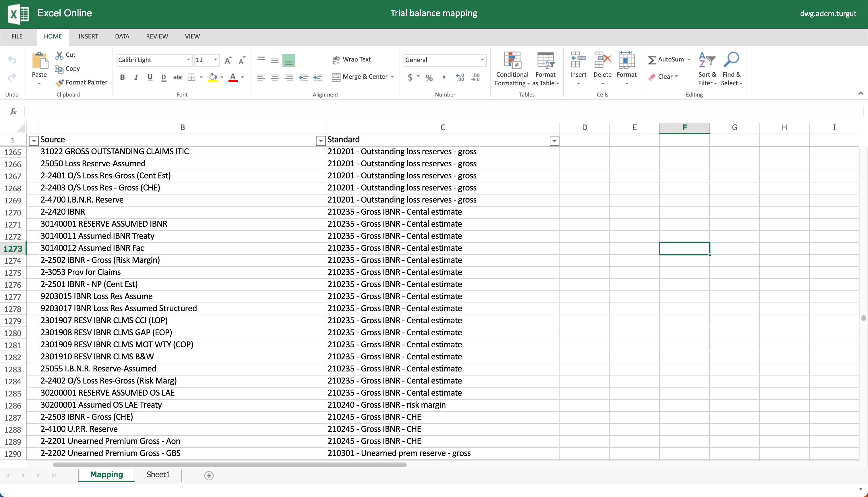Open the Standard column filter dropdown
868x497 pixels.
tap(554, 140)
